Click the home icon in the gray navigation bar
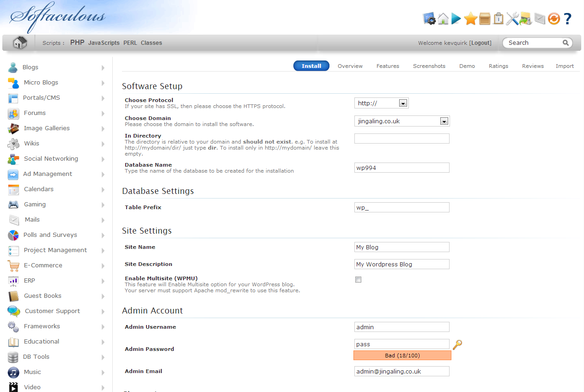 coord(20,42)
